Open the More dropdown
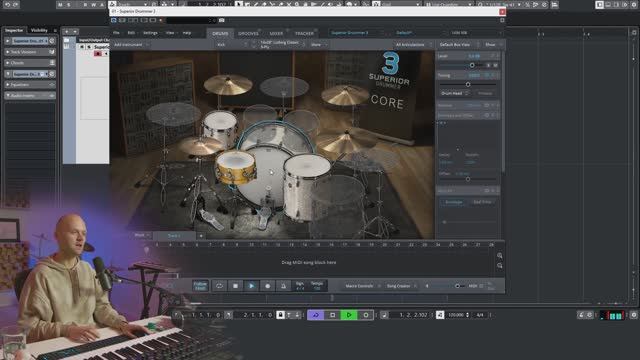This screenshot has width=640, height=360. click(319, 44)
